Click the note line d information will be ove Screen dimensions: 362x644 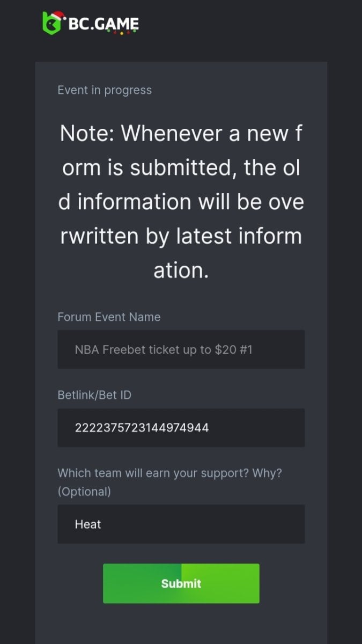[181, 202]
